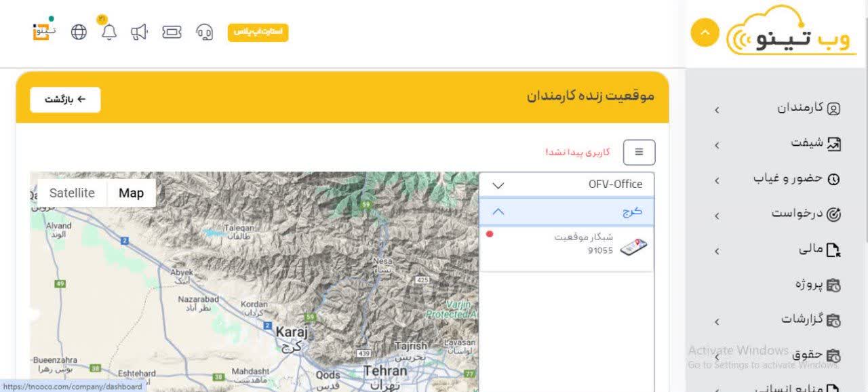
Task: Open the megaphone announcements icon
Action: pyautogui.click(x=139, y=32)
